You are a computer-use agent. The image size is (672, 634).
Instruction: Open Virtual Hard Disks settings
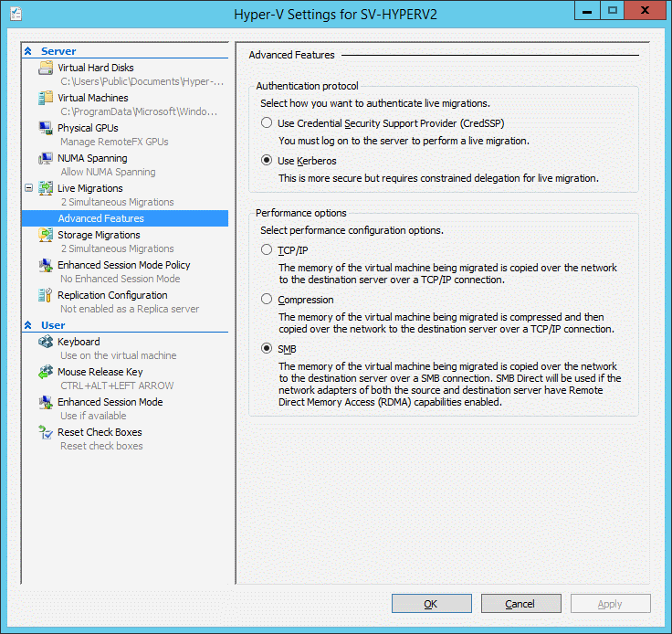[x=96, y=68]
